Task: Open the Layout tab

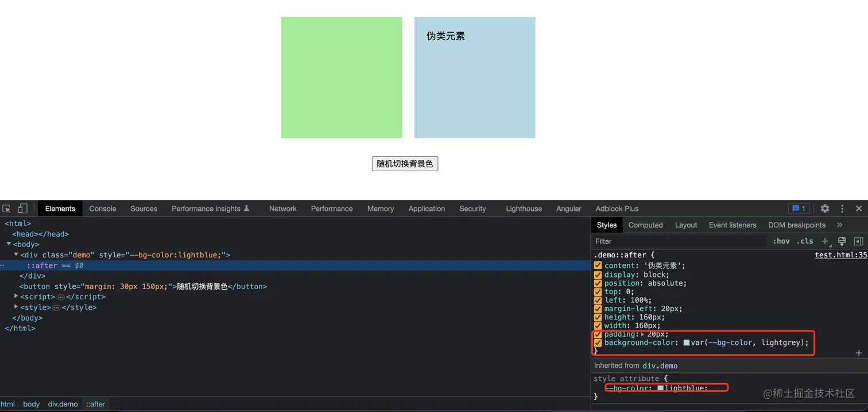Action: coord(686,225)
